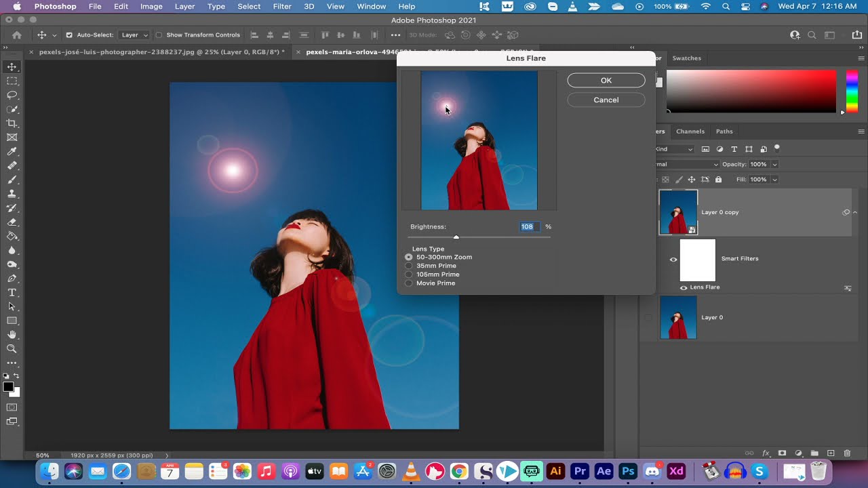Select the Pen tool

[12, 279]
